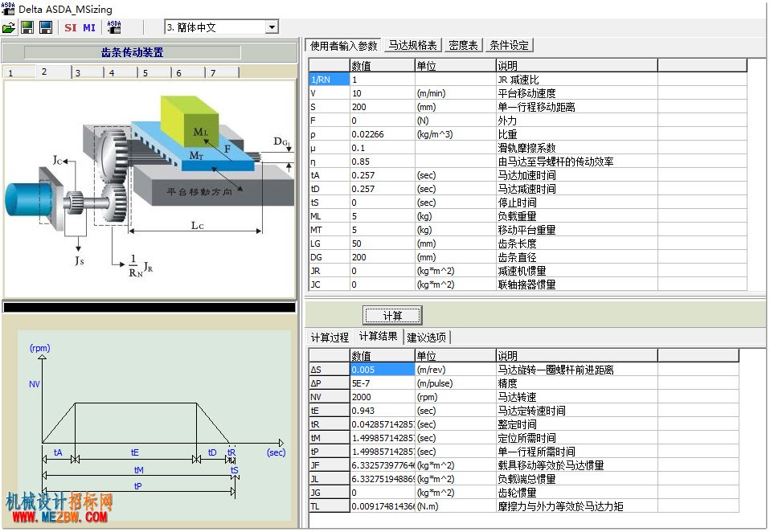Click the 计算 button
This screenshot has width=770, height=532.
(x=392, y=316)
